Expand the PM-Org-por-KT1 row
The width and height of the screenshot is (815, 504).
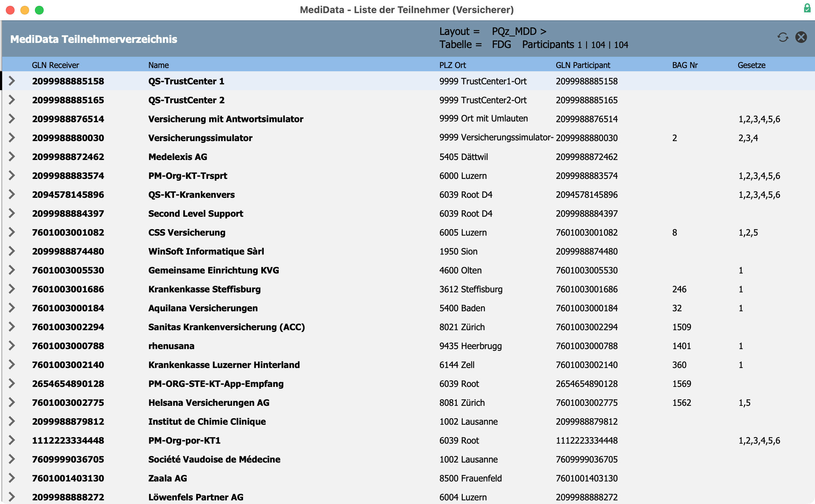[x=12, y=440]
